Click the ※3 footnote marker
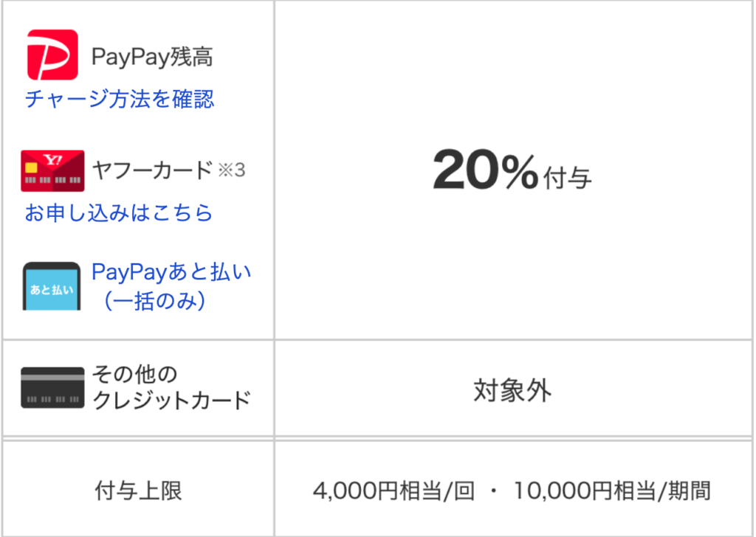 [231, 170]
